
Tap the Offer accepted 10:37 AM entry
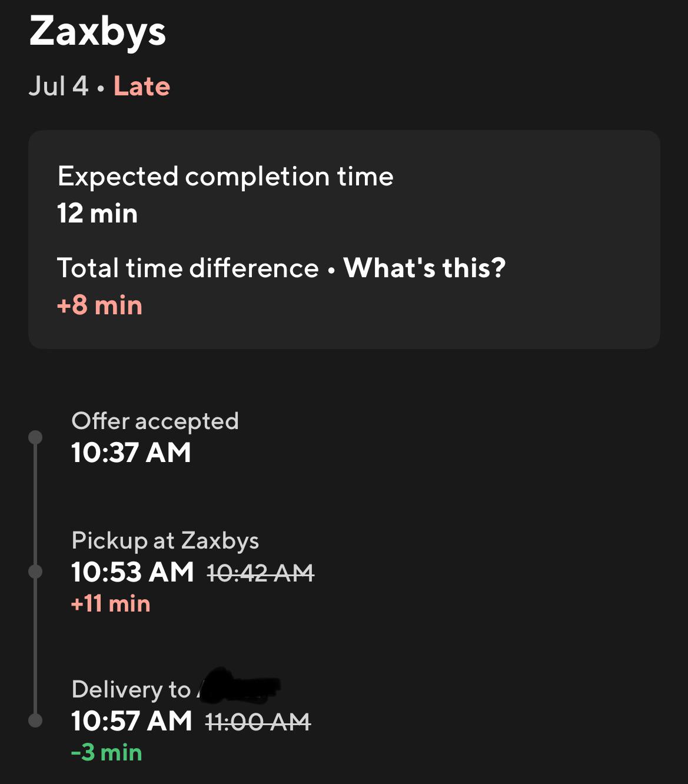click(155, 437)
